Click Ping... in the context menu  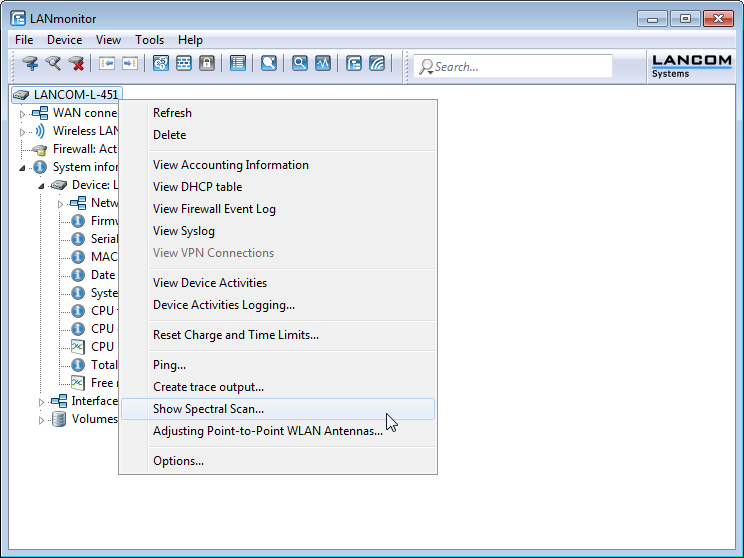pyautogui.click(x=169, y=365)
